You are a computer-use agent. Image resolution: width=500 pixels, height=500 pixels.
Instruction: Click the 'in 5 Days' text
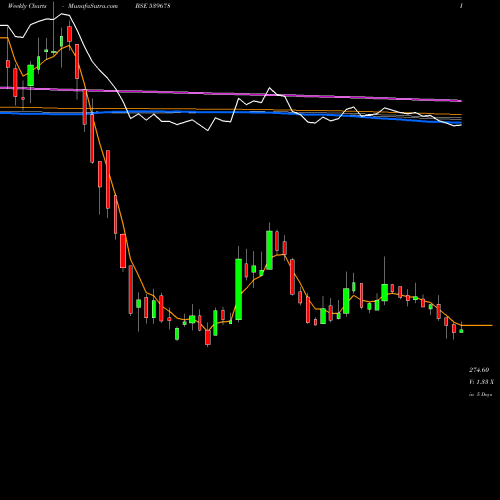(480, 394)
